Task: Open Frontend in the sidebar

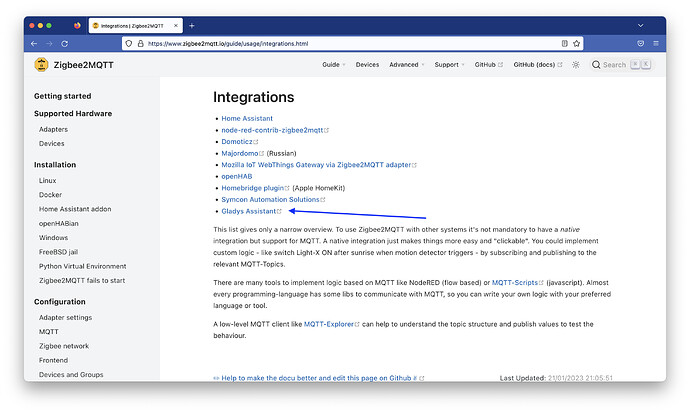Action: pos(53,360)
